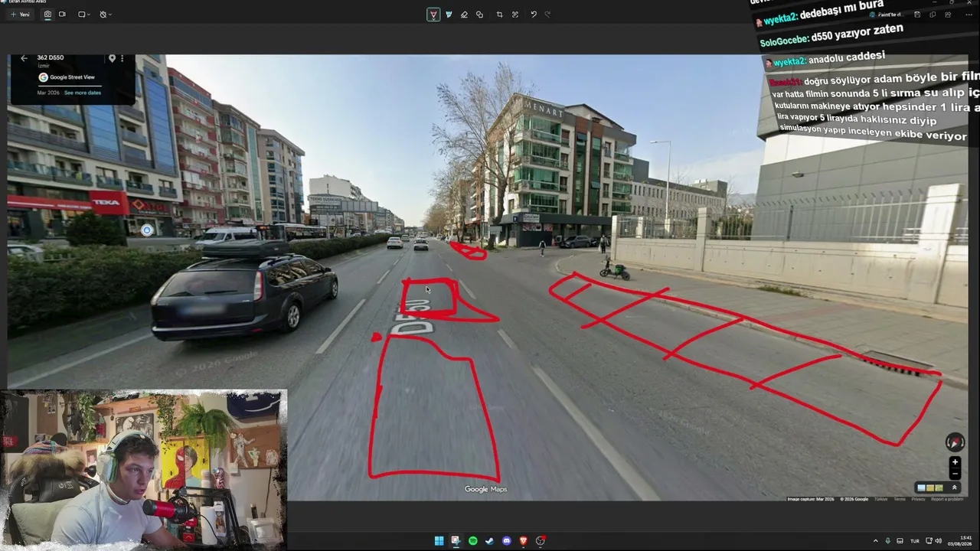
Task: Click the See more dates link
Action: point(83,93)
